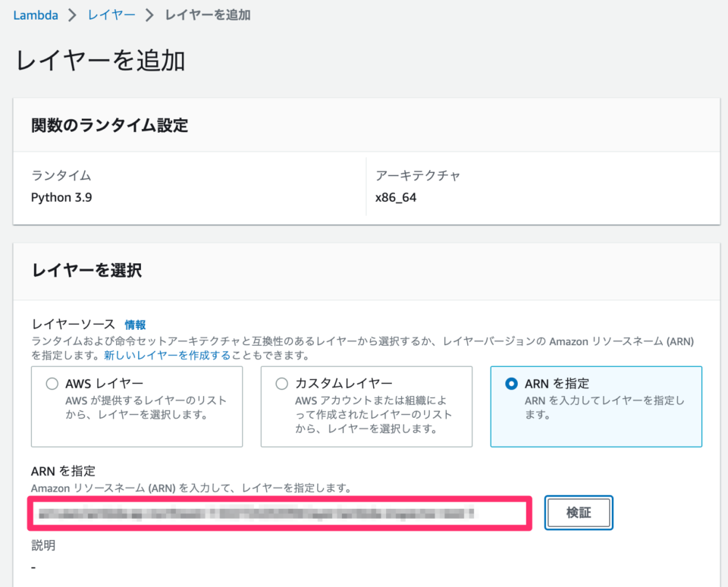The height and width of the screenshot is (587, 728).
Task: Click the 検証 verification button
Action: 579,513
